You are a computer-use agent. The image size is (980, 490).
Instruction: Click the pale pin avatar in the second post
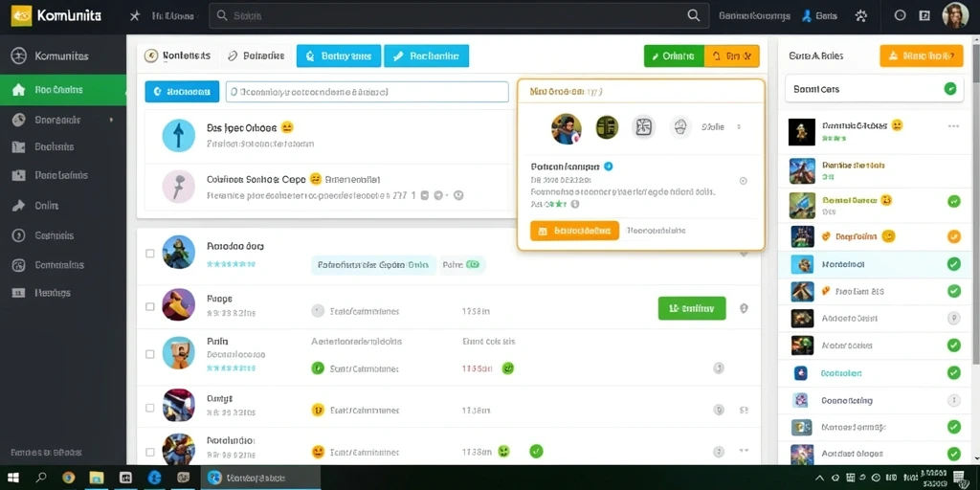coord(178,187)
